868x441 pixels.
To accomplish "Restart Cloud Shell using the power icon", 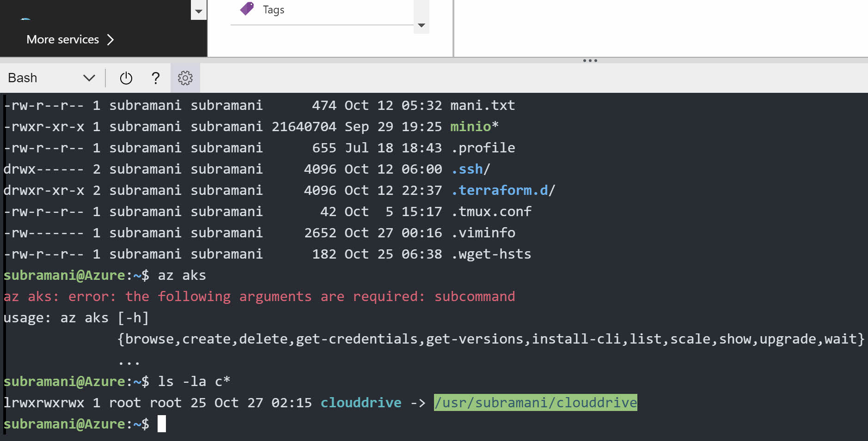I will 126,78.
